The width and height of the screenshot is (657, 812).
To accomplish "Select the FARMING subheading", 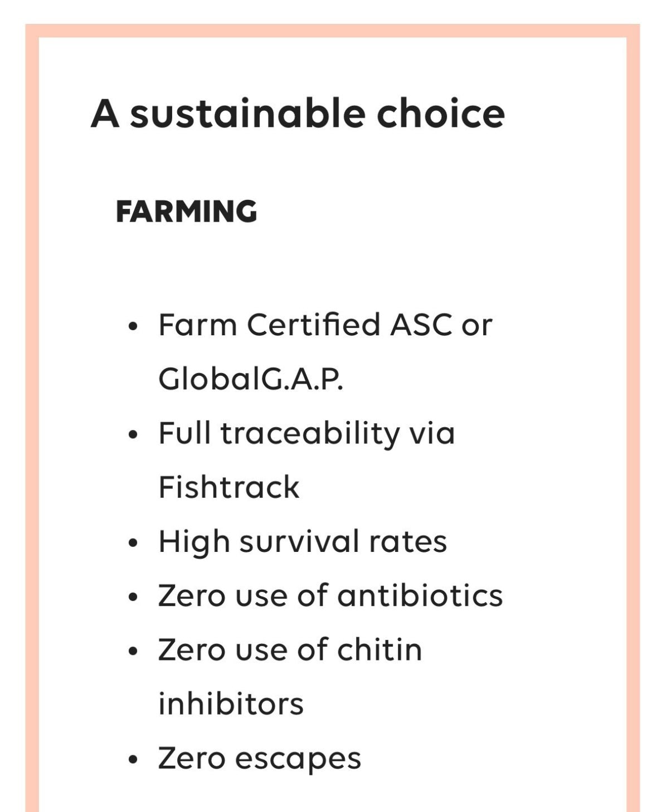I will [x=186, y=212].
